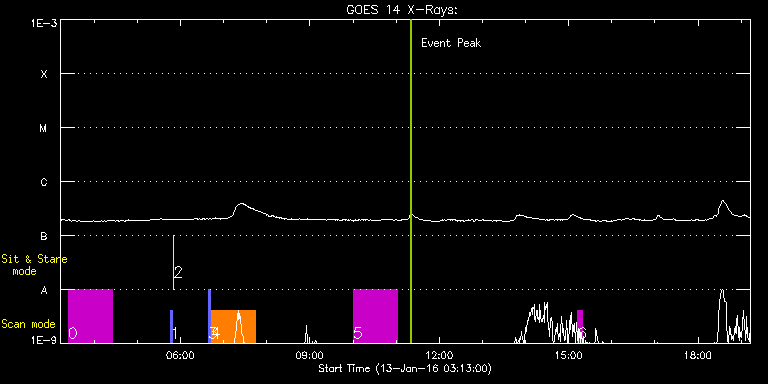Click the 'GOES 14 X-Rays:' title

[402, 10]
